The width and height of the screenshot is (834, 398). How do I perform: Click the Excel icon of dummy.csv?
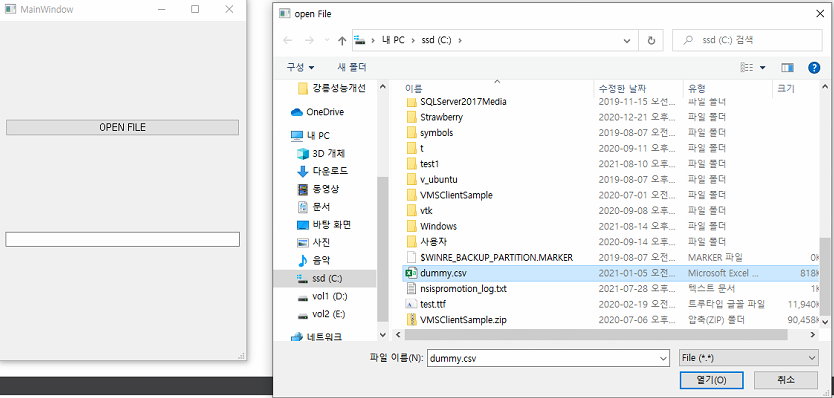pos(411,273)
